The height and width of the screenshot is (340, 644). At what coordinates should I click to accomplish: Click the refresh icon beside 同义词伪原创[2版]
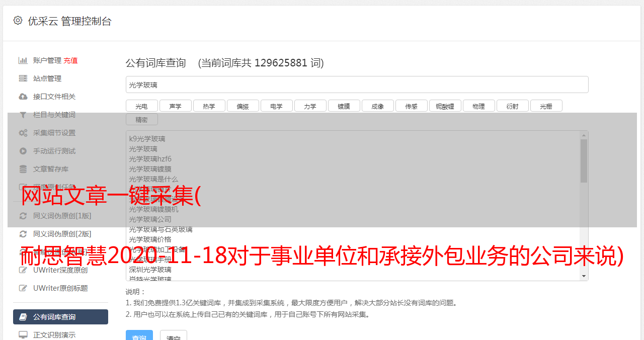pyautogui.click(x=23, y=234)
